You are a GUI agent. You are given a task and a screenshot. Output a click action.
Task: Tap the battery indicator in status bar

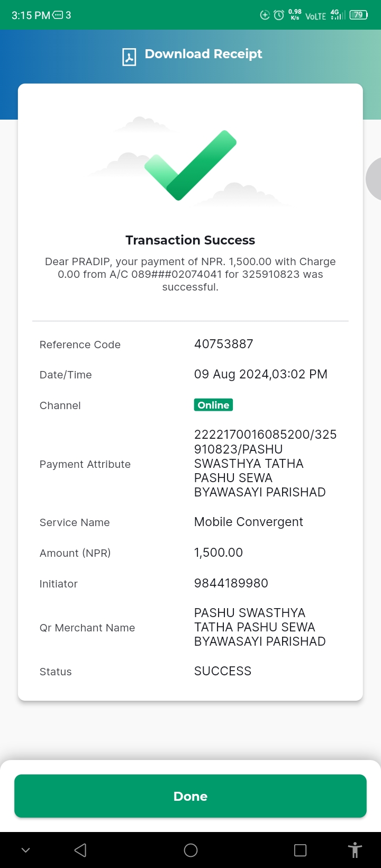pos(358,15)
